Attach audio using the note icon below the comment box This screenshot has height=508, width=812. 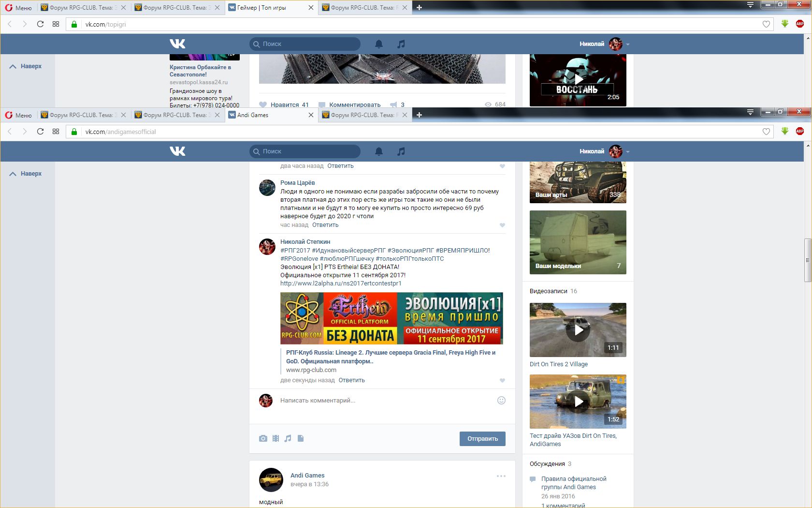(288, 438)
